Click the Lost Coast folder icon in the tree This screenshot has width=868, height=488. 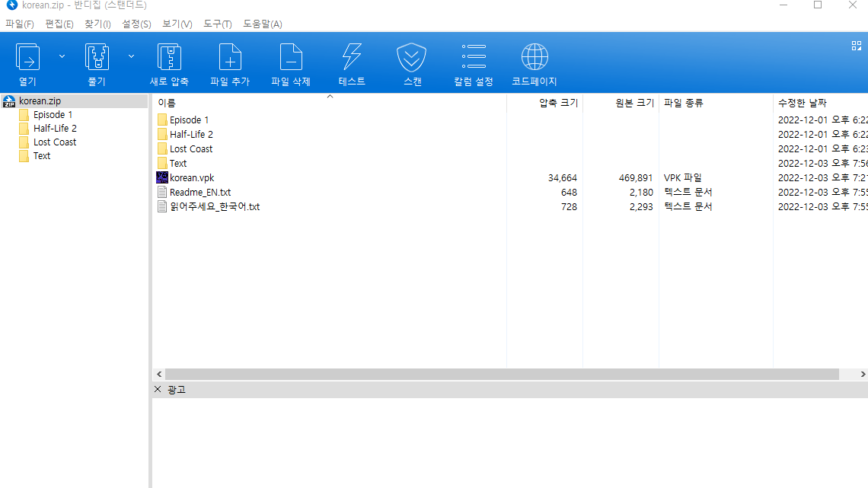pyautogui.click(x=24, y=142)
